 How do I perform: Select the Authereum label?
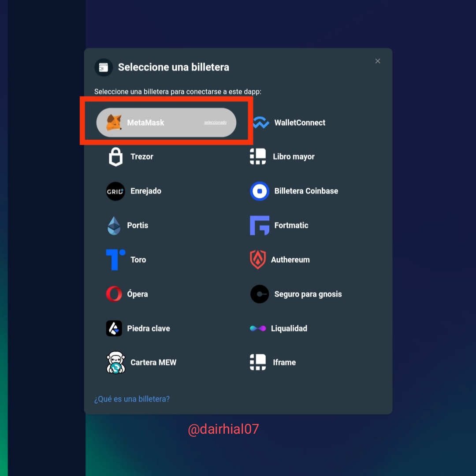[x=290, y=260]
